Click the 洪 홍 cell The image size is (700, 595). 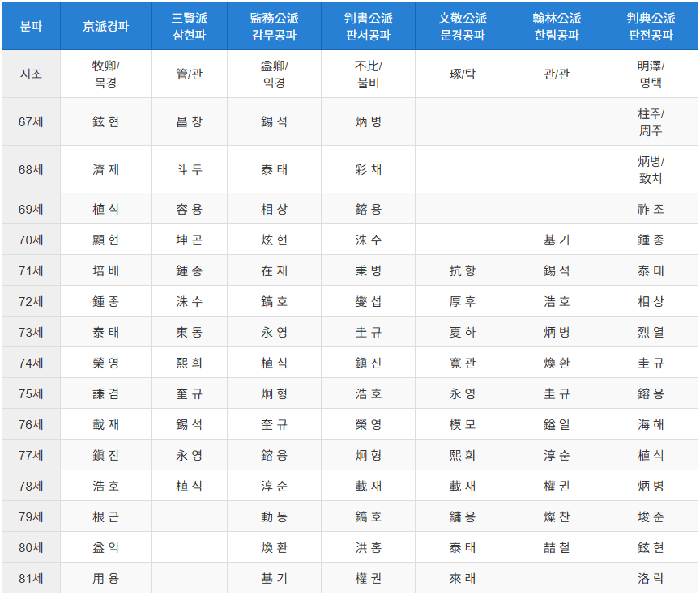369,547
